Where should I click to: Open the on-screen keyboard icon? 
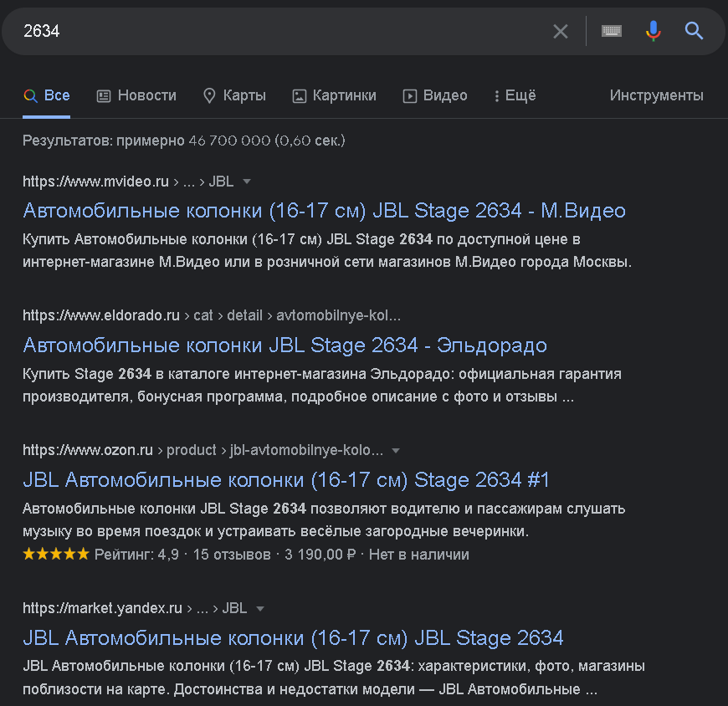pyautogui.click(x=612, y=31)
